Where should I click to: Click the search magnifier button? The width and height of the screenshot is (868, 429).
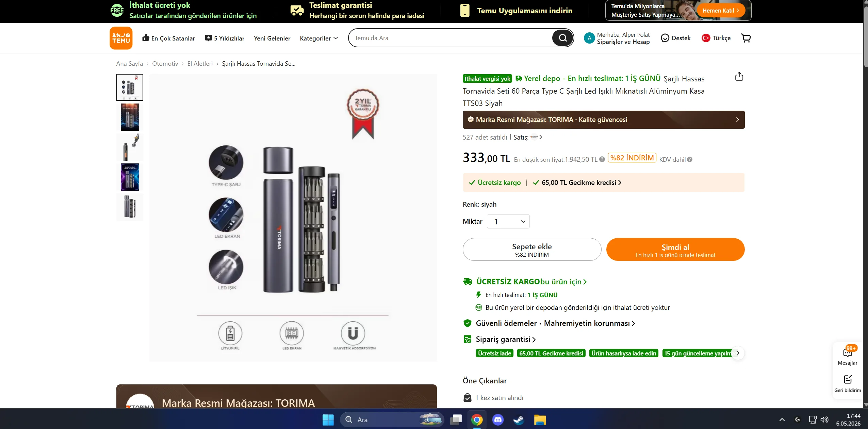point(562,38)
